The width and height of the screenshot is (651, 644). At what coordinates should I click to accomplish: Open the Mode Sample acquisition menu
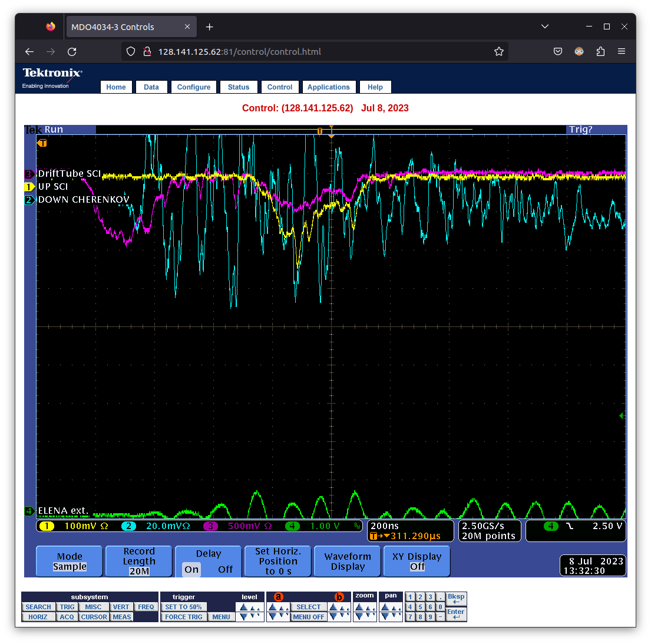coord(70,562)
